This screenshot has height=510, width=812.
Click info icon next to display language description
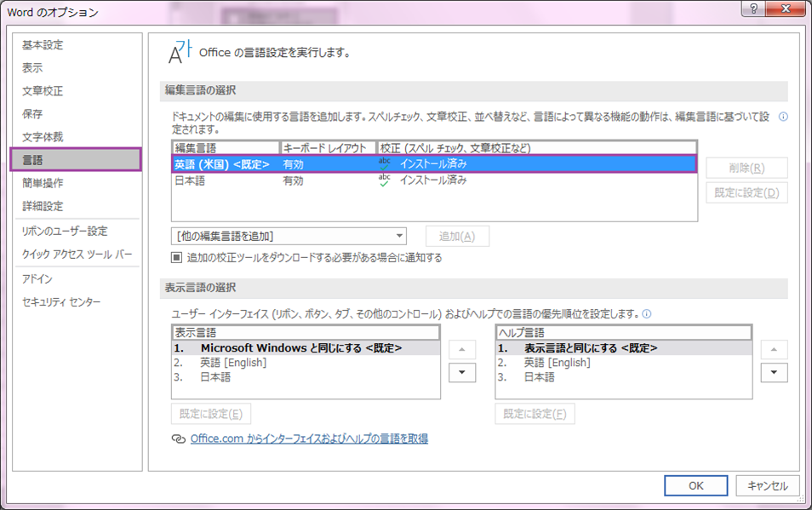[647, 313]
